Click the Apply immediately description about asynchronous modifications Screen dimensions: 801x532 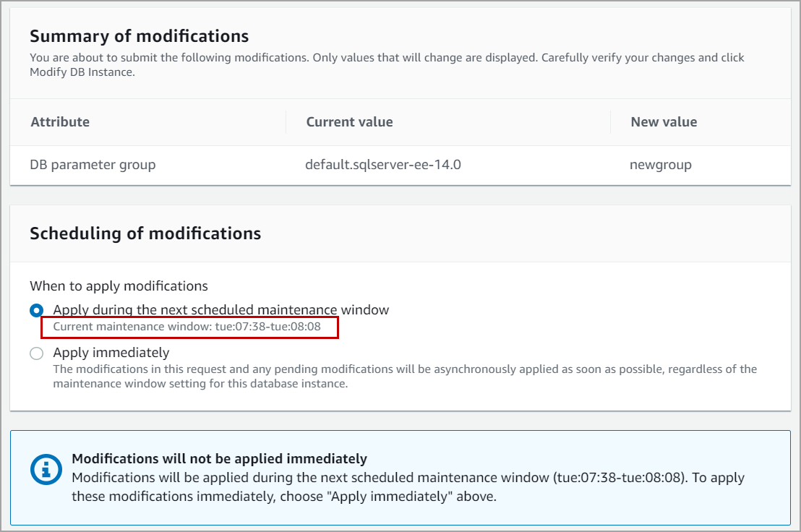click(x=405, y=376)
